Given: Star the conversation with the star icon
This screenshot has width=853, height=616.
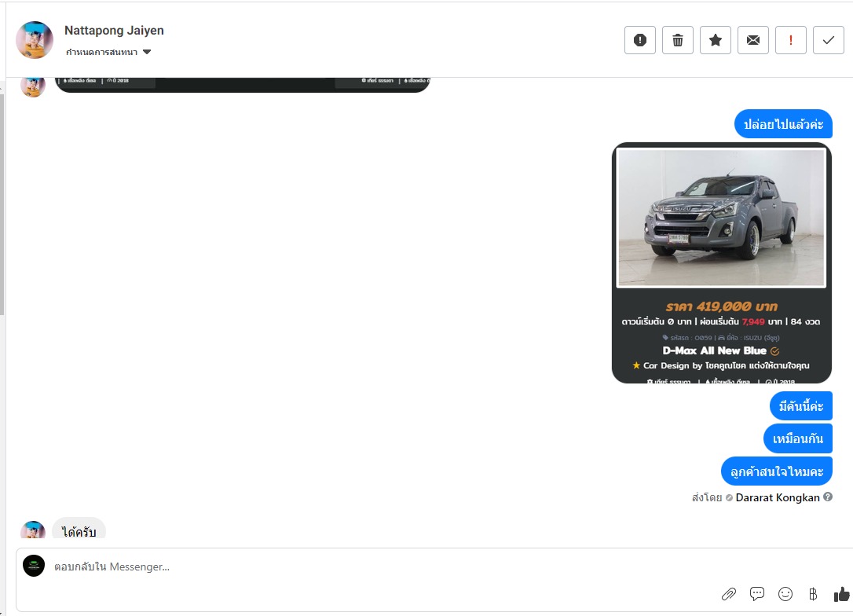Looking at the screenshot, I should (x=716, y=40).
